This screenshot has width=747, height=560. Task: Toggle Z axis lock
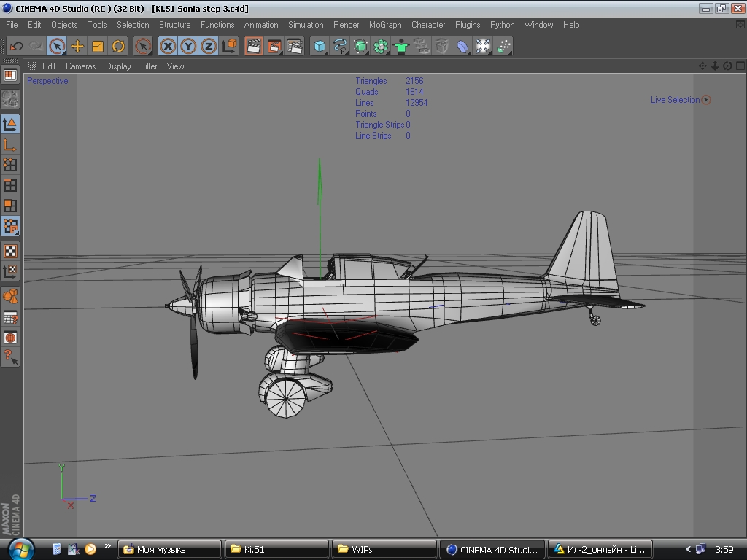pyautogui.click(x=209, y=46)
